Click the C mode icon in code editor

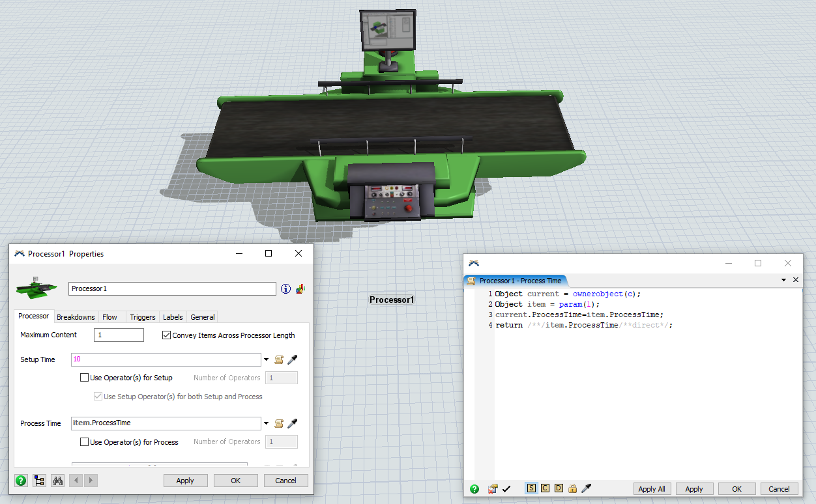(545, 488)
